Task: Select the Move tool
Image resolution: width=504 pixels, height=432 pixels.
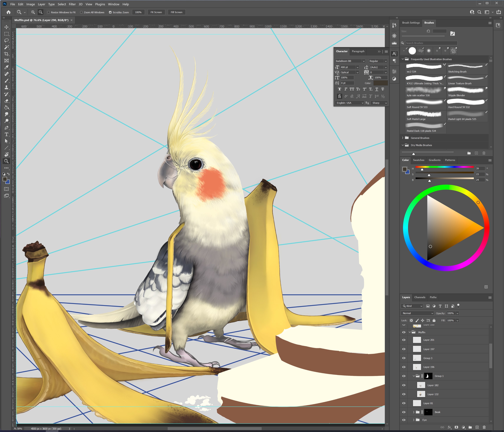Action: pos(7,27)
